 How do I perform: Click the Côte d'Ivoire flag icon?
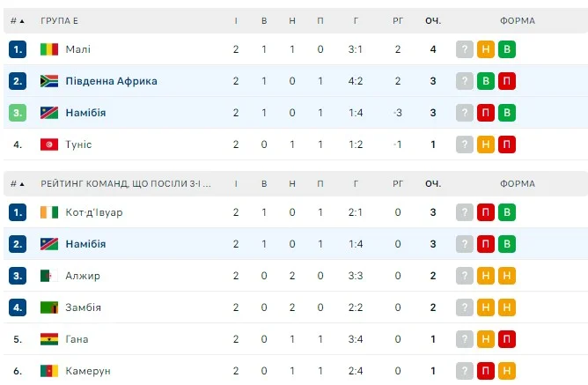[x=49, y=212]
